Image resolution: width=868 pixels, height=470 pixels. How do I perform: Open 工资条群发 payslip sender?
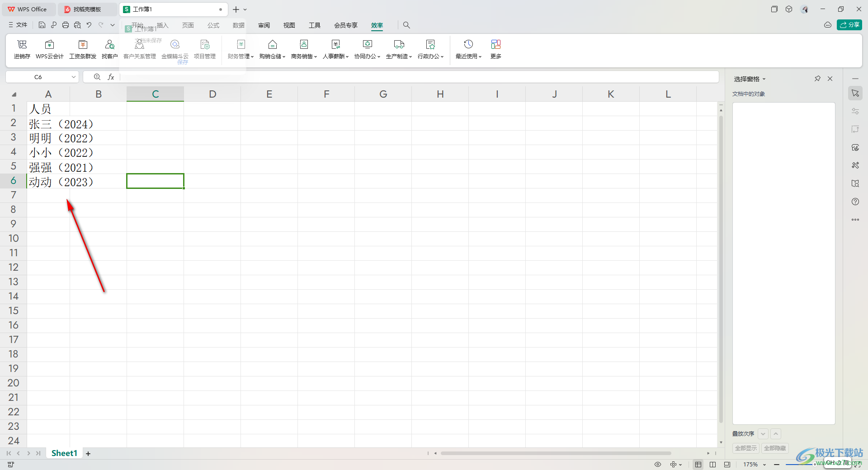tap(83, 49)
